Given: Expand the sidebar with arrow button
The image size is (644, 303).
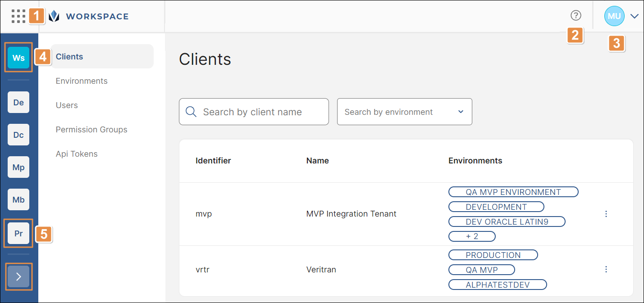Looking at the screenshot, I should click(18, 276).
